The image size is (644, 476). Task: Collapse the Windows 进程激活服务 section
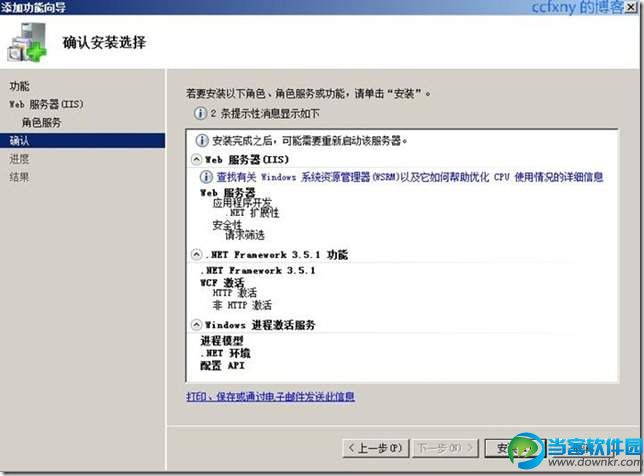tap(196, 325)
